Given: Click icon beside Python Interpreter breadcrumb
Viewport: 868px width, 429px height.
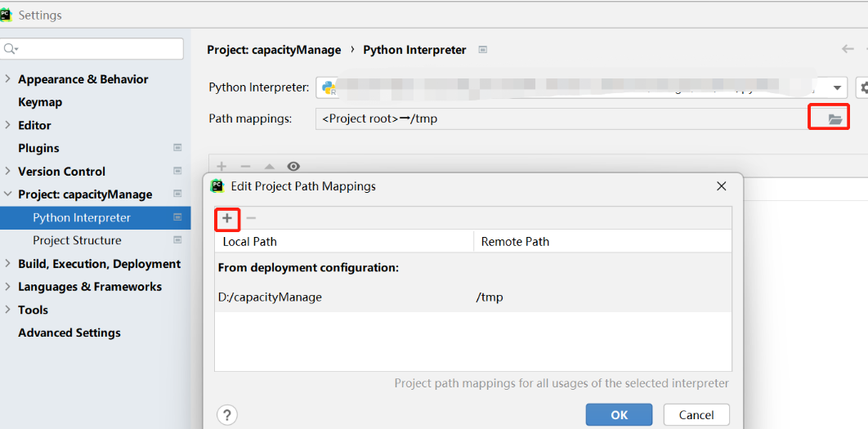Looking at the screenshot, I should (483, 50).
